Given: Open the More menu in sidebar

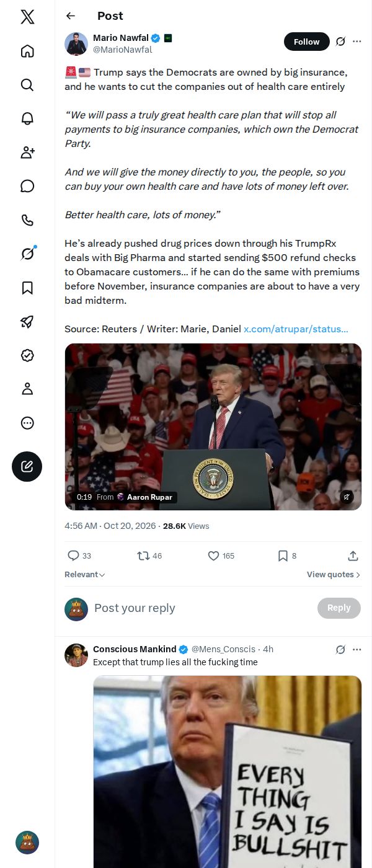Looking at the screenshot, I should pyautogui.click(x=27, y=423).
